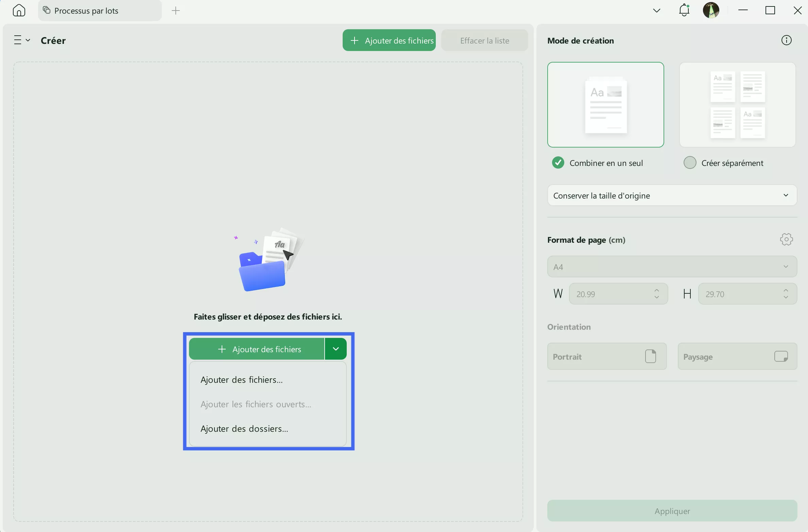Select Combiner en un seul option
808x532 pixels.
(x=558, y=163)
